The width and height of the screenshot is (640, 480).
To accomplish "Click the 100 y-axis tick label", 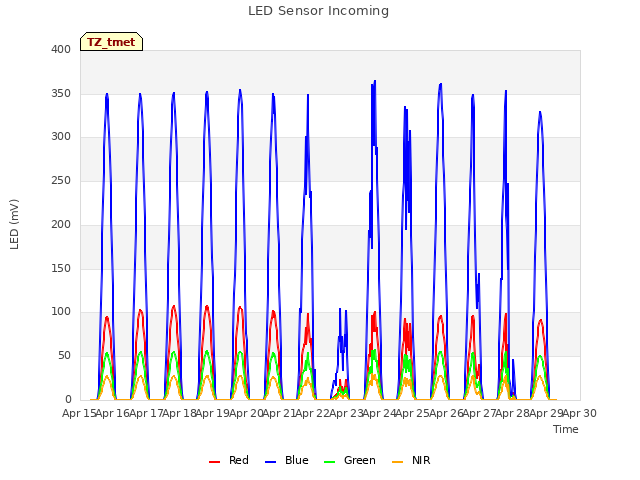I will (61, 312).
